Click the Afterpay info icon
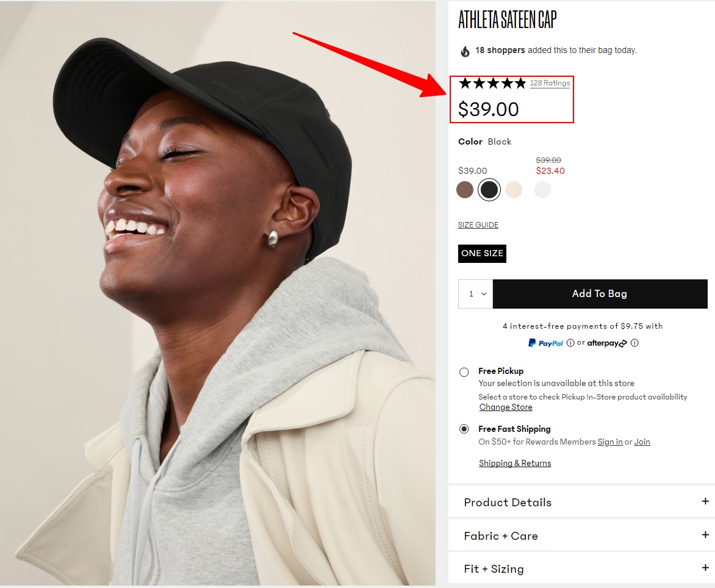715x588 pixels. (x=634, y=343)
